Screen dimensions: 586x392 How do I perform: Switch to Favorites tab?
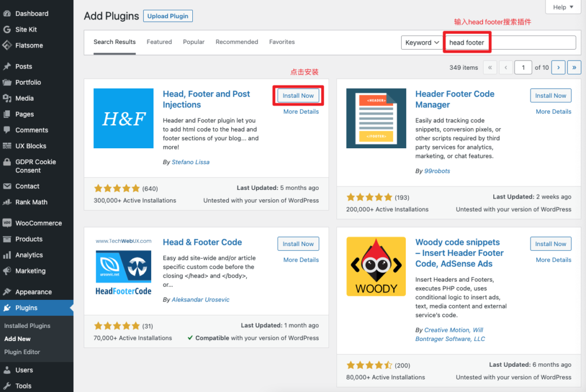click(282, 42)
